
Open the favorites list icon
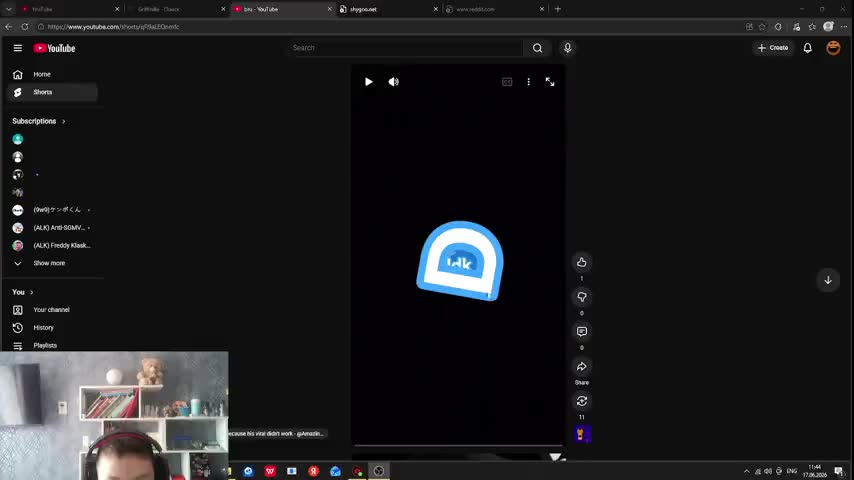pos(812,27)
